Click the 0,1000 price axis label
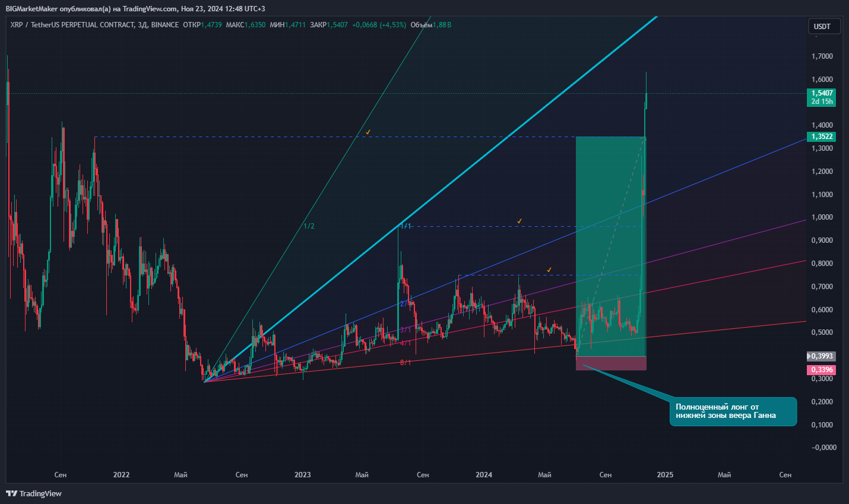The height and width of the screenshot is (504, 849). tap(822, 425)
